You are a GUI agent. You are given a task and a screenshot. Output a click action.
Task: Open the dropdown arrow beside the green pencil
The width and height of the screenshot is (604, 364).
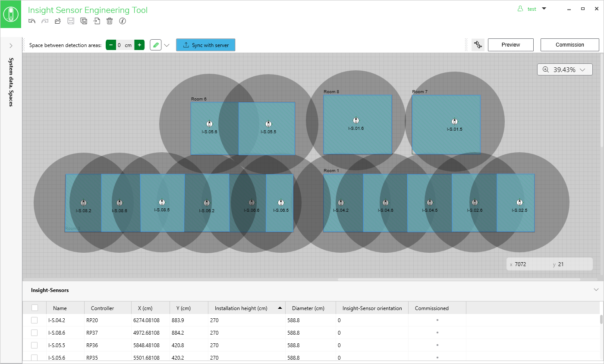(x=167, y=45)
